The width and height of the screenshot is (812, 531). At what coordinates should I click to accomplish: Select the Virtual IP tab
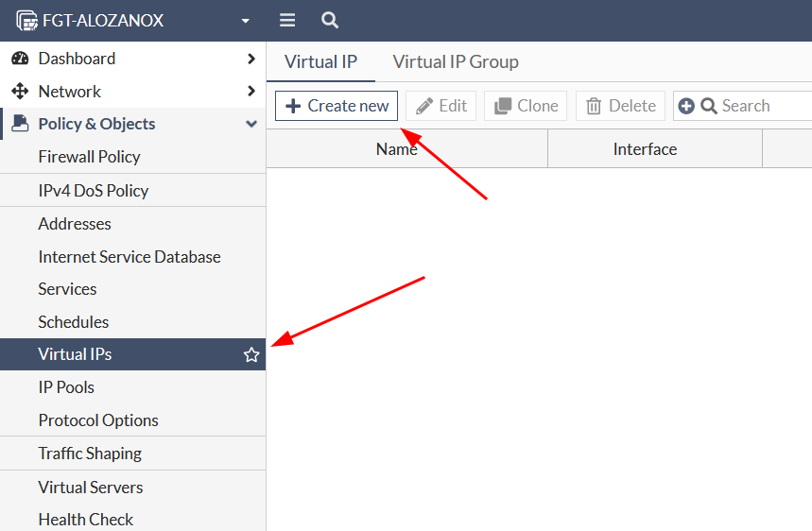click(x=320, y=62)
